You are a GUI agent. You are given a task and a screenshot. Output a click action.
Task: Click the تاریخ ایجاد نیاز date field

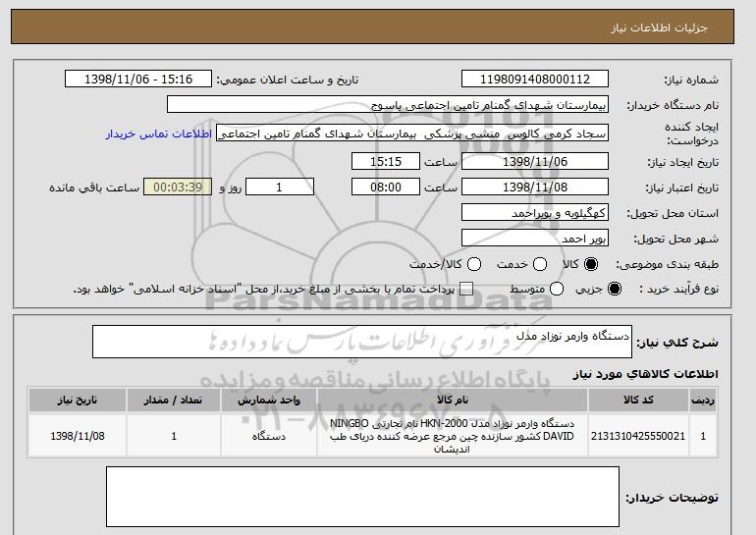(534, 161)
